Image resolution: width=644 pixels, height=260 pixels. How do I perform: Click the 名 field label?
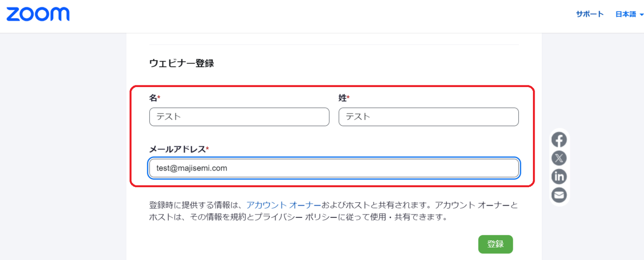153,98
